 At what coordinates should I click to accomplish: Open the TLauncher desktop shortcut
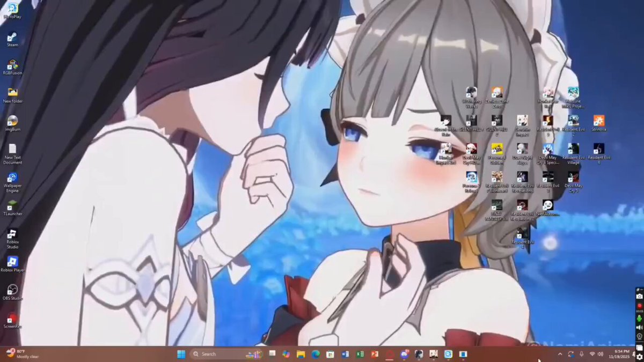pyautogui.click(x=12, y=206)
